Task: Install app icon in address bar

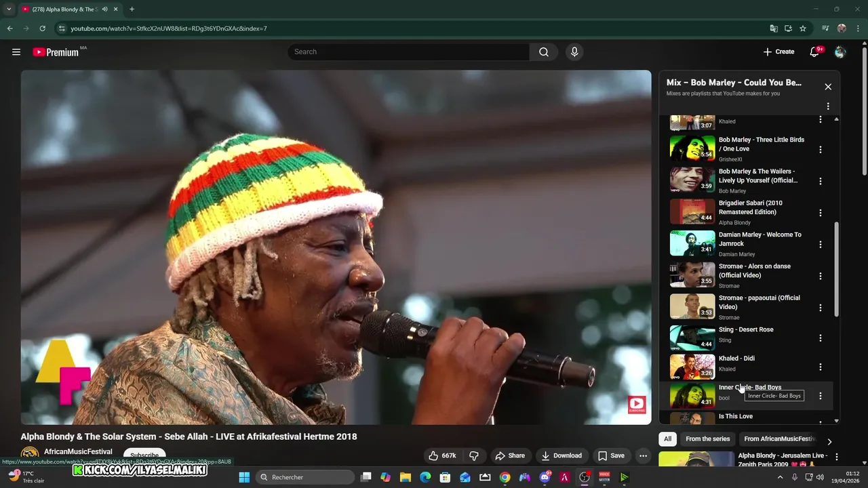Action: [788, 28]
